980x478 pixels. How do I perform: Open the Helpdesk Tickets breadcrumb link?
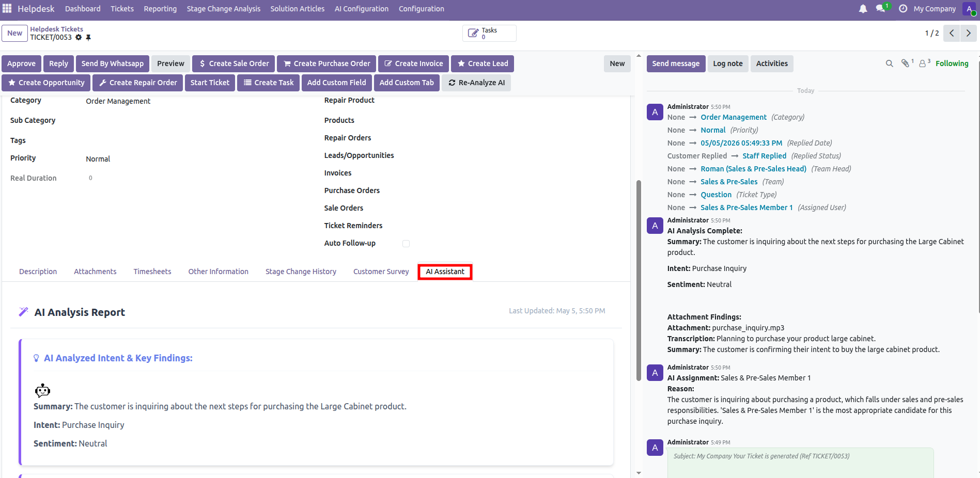56,29
